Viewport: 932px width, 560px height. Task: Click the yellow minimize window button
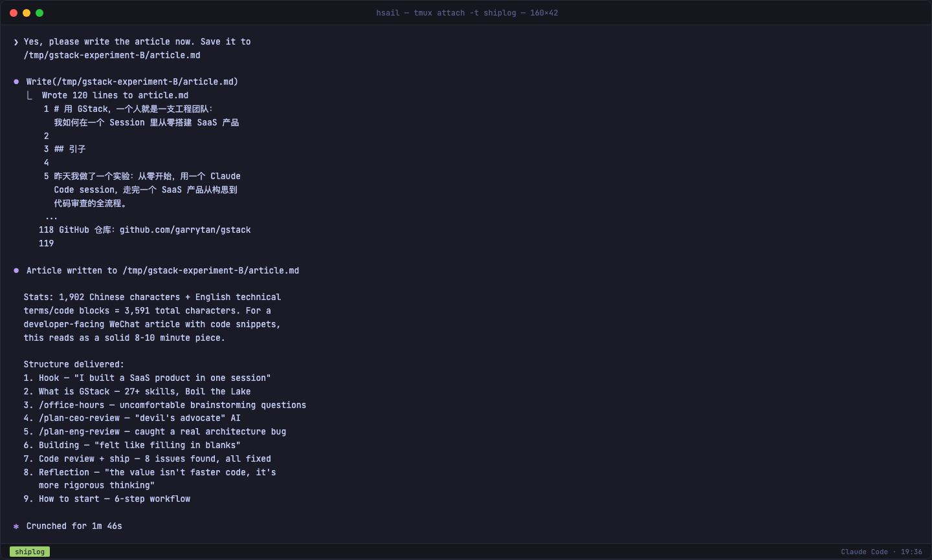[27, 13]
